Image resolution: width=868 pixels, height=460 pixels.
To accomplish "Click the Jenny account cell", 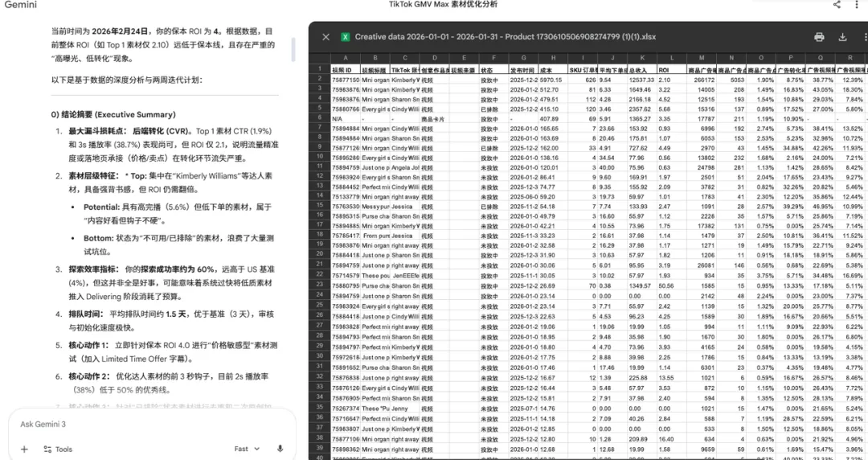I will [x=404, y=409].
